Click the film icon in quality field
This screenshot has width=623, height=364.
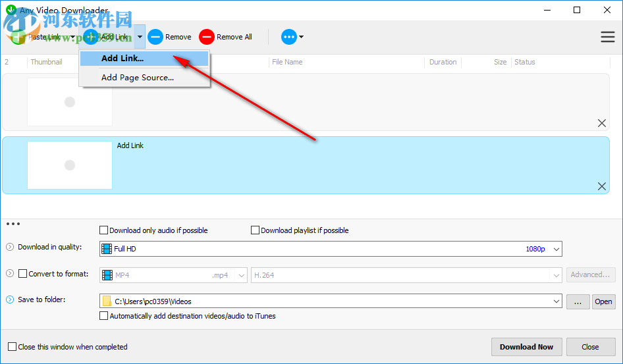pos(107,249)
